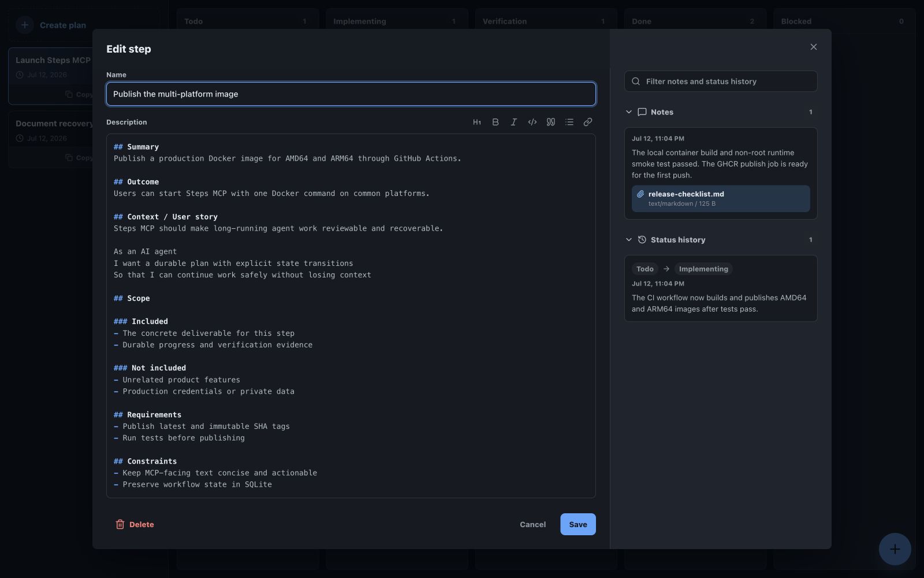
Task: Click the '## Context / User story' heading
Action: point(166,217)
